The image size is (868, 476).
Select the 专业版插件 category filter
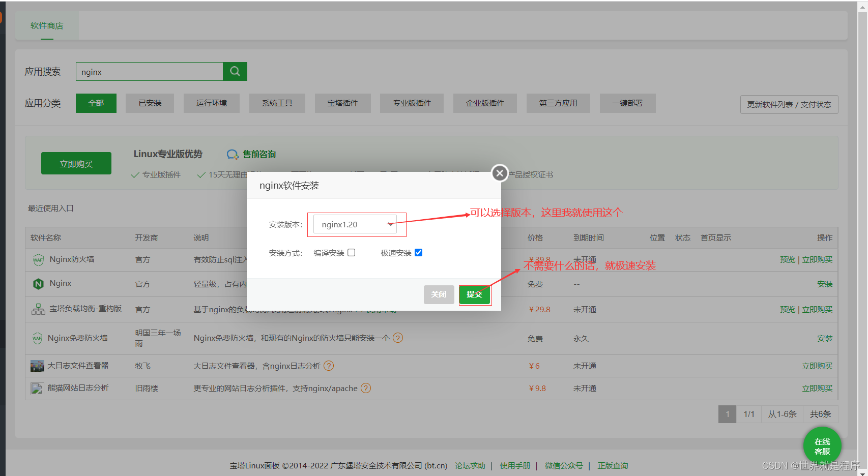(x=412, y=103)
